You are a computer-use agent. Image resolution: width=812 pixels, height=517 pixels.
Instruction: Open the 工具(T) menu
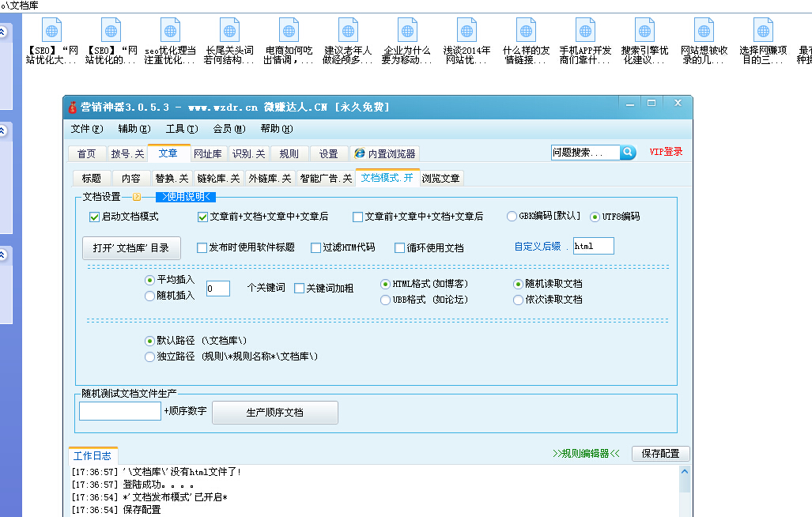point(182,129)
